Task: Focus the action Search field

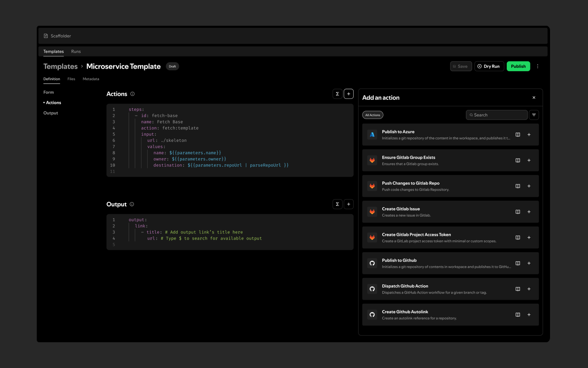Action: (x=497, y=115)
